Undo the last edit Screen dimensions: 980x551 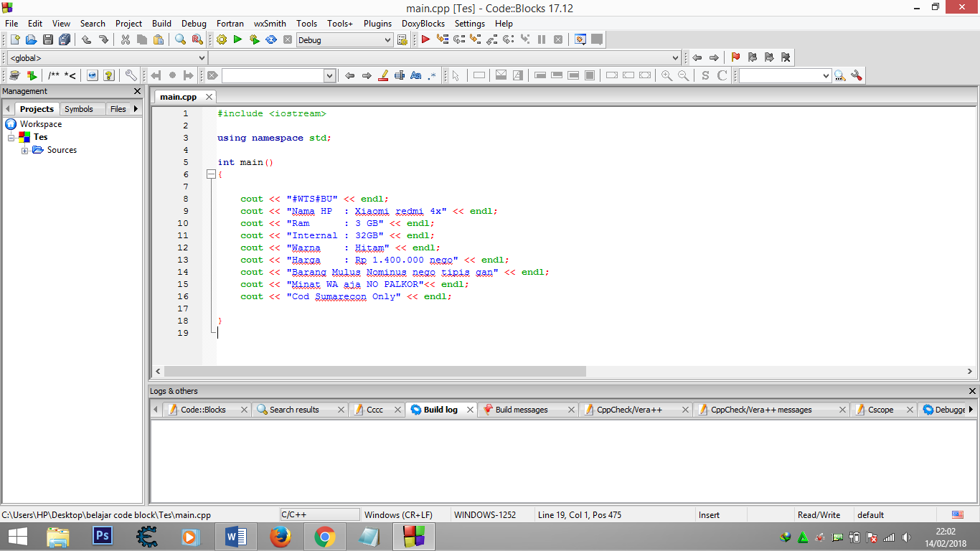pos(87,39)
